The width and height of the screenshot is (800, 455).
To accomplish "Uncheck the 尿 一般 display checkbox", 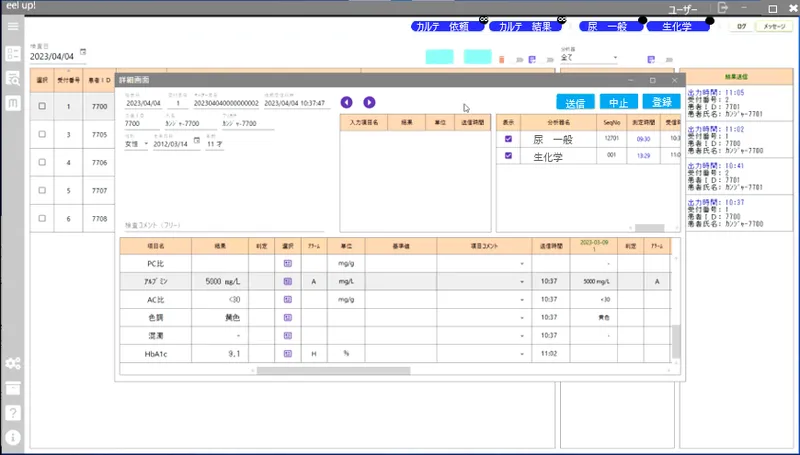I will coord(509,140).
